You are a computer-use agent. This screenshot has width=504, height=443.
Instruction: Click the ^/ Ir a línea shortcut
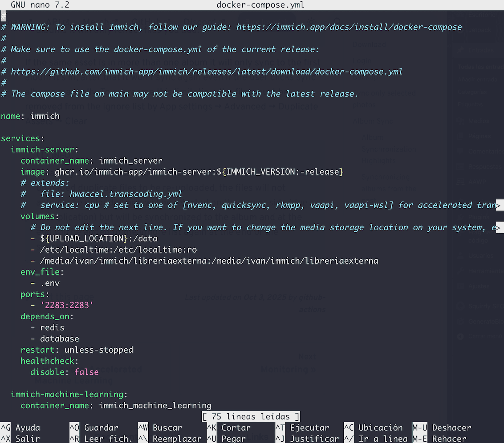[376, 439]
